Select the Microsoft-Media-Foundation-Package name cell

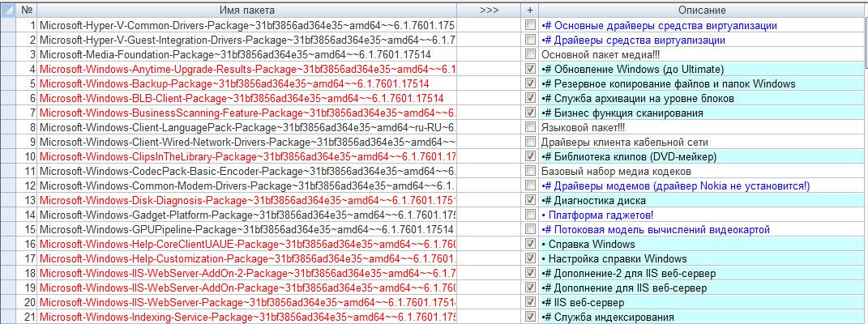click(x=247, y=55)
